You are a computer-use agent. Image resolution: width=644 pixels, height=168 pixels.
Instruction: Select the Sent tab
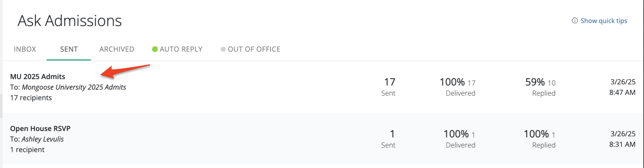point(69,49)
